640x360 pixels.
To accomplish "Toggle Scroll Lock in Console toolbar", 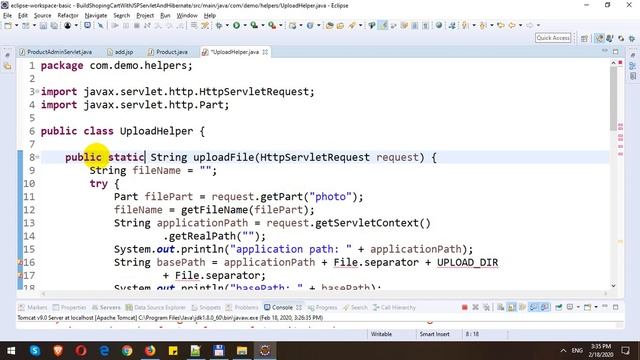I will tap(511, 307).
